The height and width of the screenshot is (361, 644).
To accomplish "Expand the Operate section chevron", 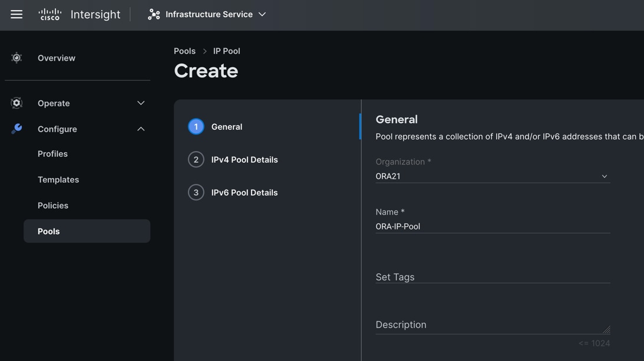I will tap(141, 103).
